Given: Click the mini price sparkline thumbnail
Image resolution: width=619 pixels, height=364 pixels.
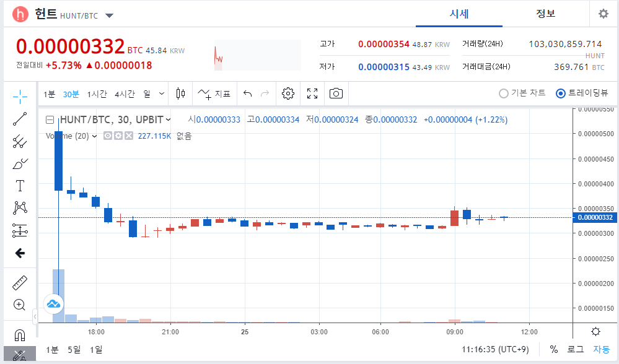Looking at the screenshot, I should click(x=257, y=55).
